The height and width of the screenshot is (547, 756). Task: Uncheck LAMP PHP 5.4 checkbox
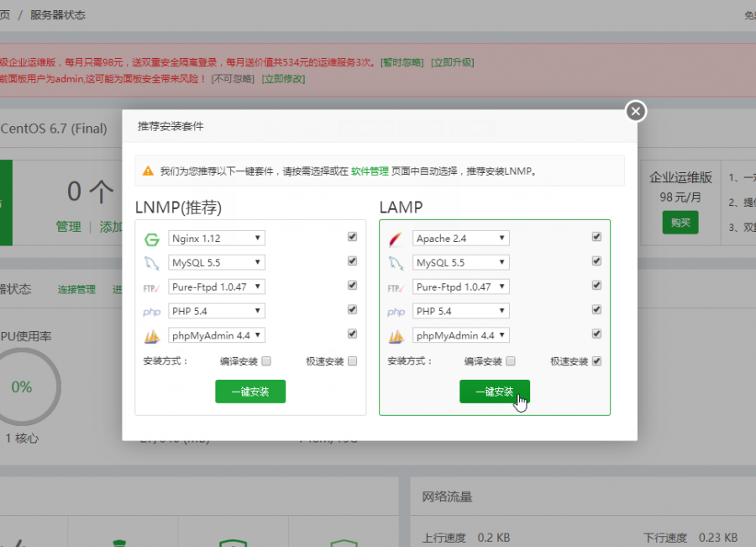click(x=596, y=309)
